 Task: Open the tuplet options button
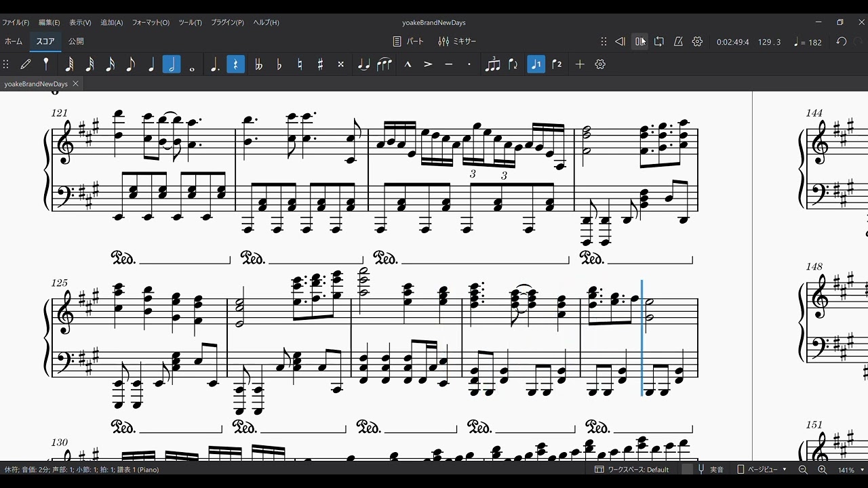(x=493, y=64)
